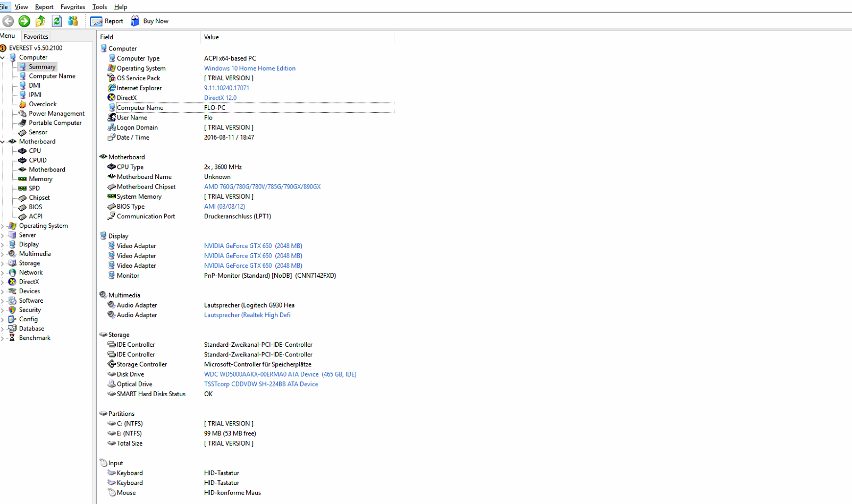Click the BIOS icon in the tree

click(x=22, y=207)
